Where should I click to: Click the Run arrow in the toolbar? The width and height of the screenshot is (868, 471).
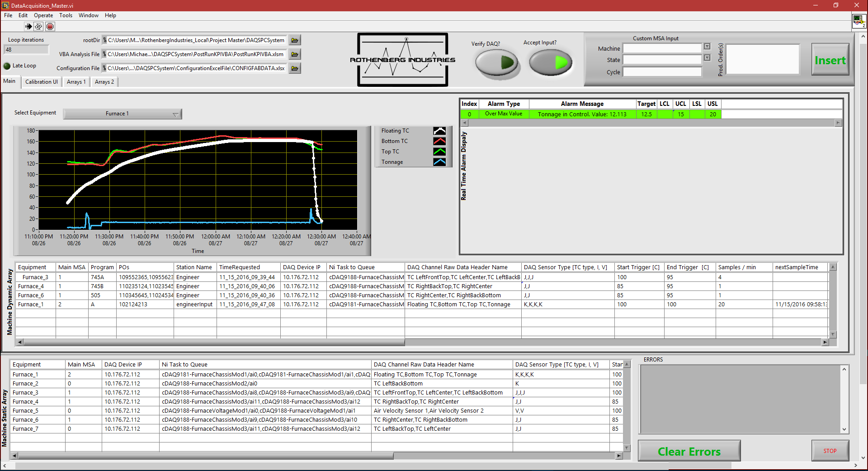[x=28, y=26]
